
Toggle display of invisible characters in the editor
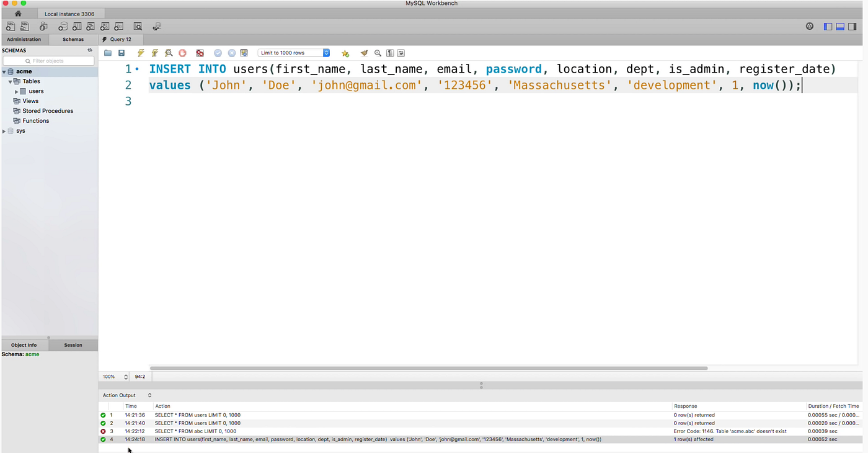coord(390,53)
